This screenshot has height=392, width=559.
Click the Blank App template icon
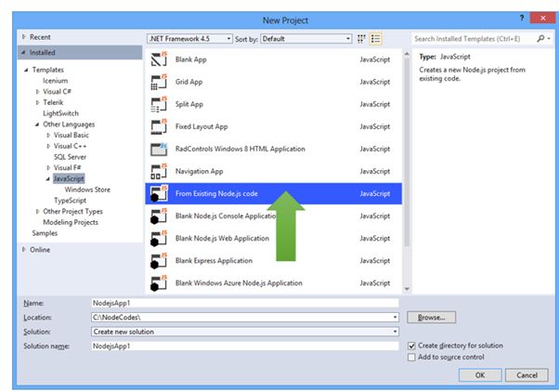[159, 59]
